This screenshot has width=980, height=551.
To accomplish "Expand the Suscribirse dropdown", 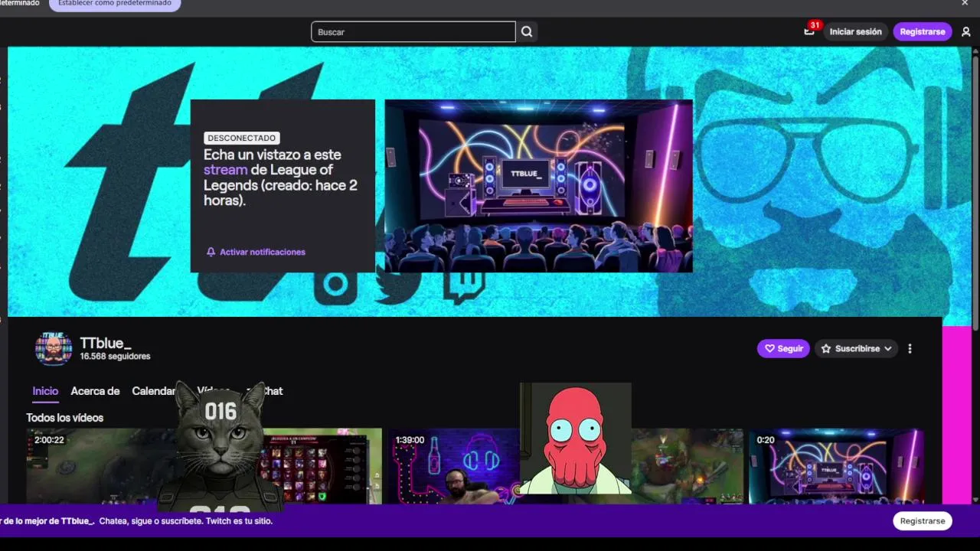I will click(x=856, y=348).
